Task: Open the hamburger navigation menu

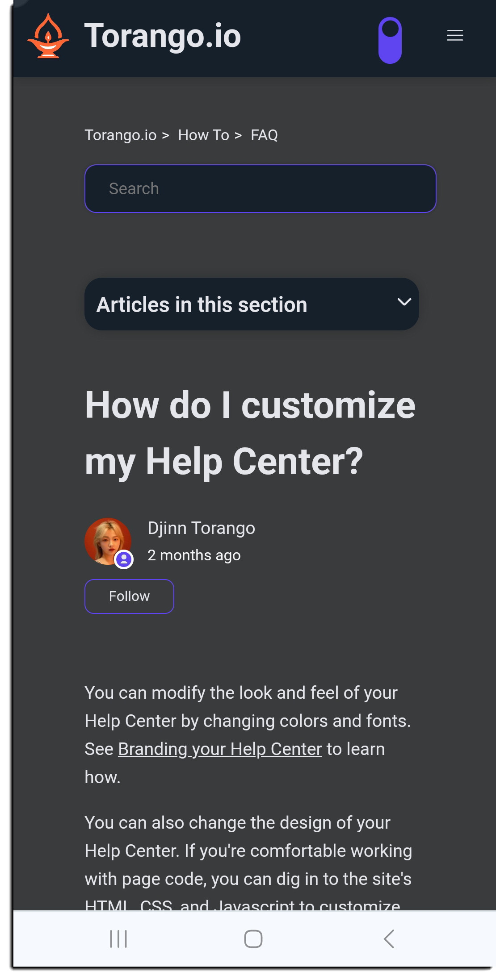Action: pyautogui.click(x=455, y=35)
